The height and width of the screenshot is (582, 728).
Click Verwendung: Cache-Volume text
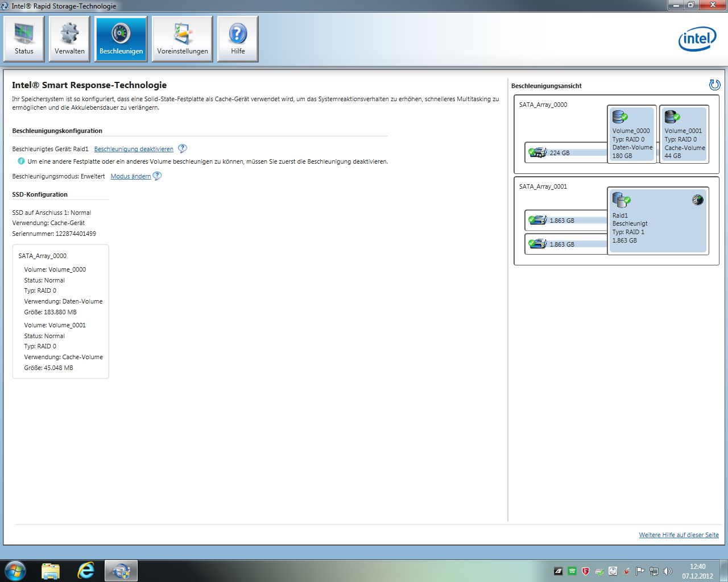(63, 357)
